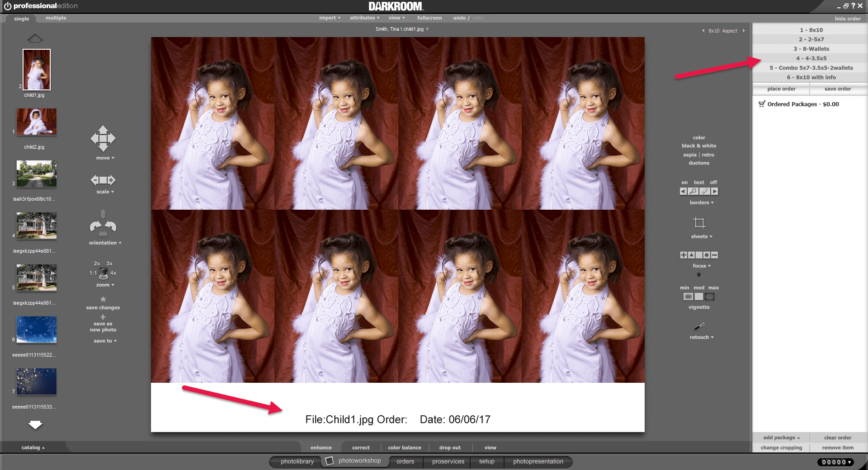Switch to the multiple tab
The height and width of the screenshot is (470, 868).
[x=55, y=18]
